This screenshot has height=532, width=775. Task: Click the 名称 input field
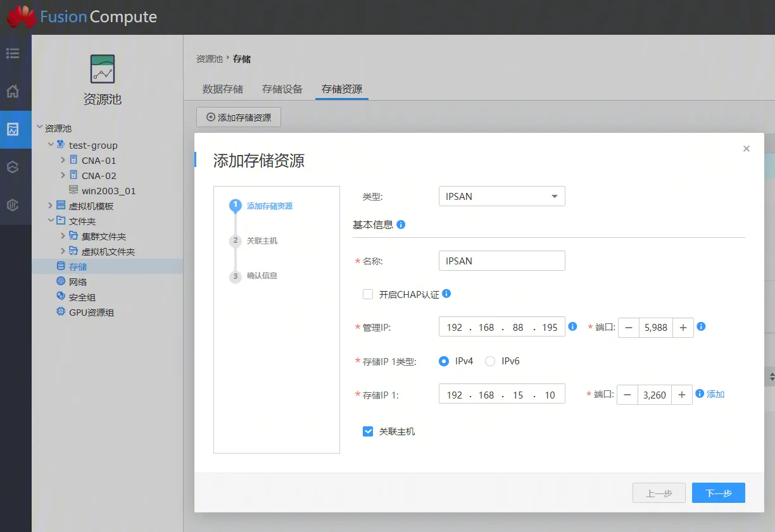pos(501,261)
